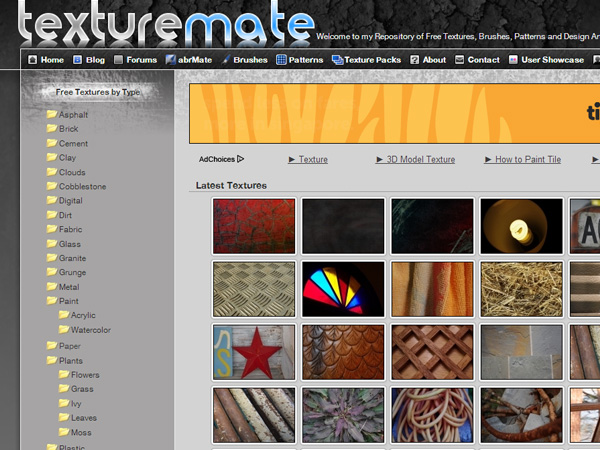Open the slate stone tiles thumbnail
This screenshot has width=600, height=450.
(522, 352)
